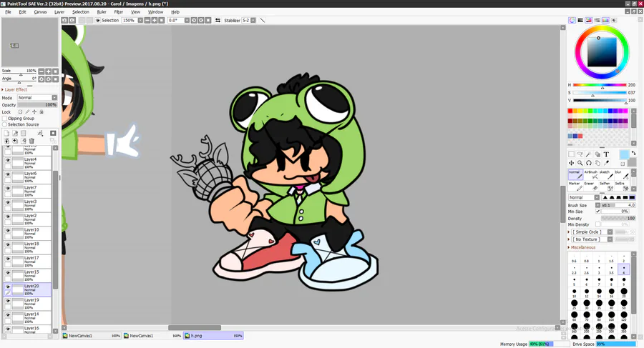This screenshot has width=644, height=348.
Task: Select Layer7 in the layer list
Action: (27, 191)
